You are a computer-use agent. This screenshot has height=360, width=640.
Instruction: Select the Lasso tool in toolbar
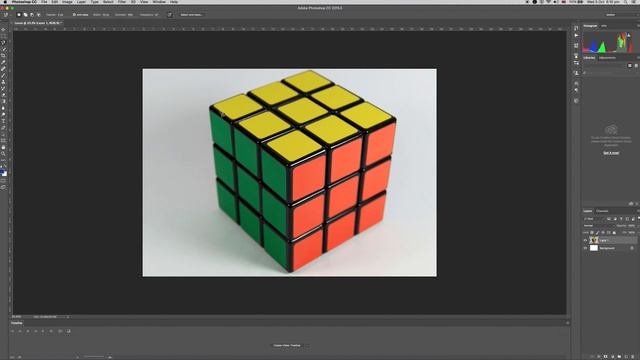tap(3, 43)
